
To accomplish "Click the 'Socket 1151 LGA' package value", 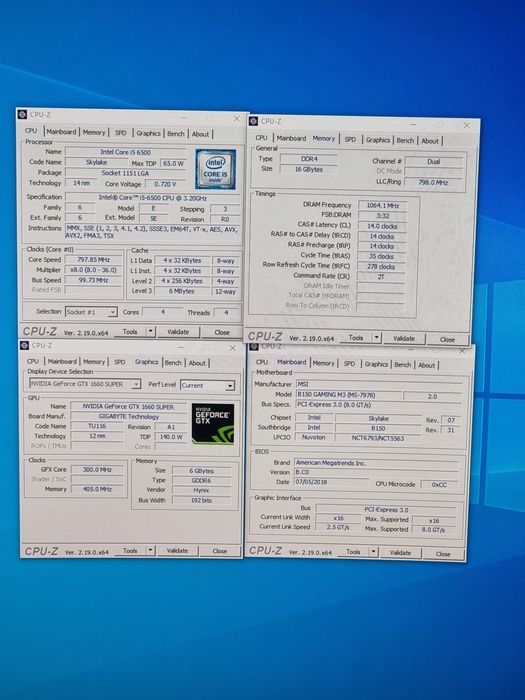I will coord(125,173).
